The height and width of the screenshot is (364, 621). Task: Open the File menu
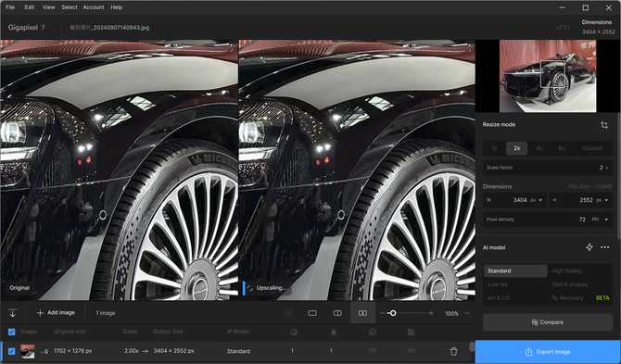tap(10, 7)
